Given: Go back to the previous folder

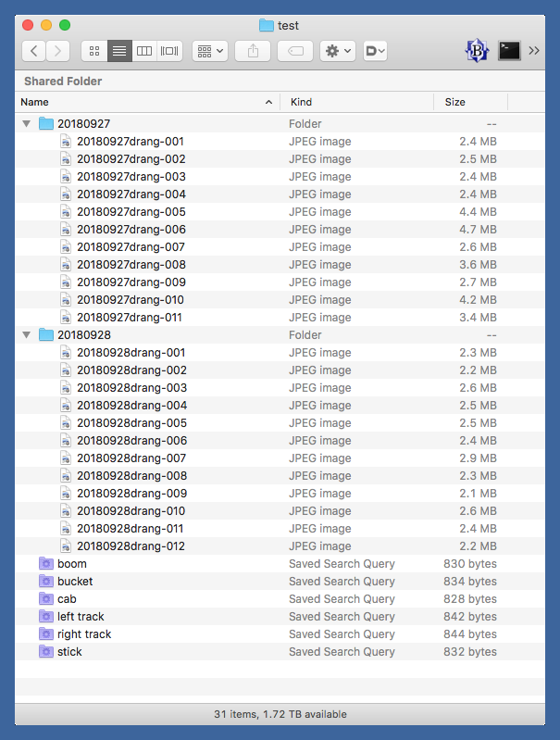Looking at the screenshot, I should coord(34,52).
